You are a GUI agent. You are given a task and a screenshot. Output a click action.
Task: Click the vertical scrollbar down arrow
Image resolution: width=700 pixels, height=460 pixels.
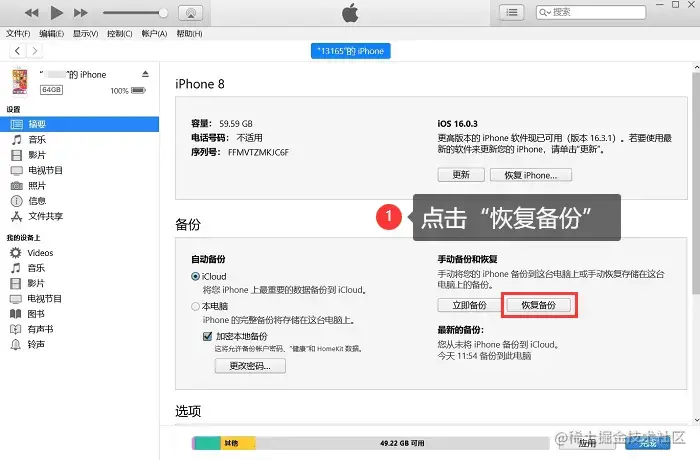pyautogui.click(x=696, y=420)
